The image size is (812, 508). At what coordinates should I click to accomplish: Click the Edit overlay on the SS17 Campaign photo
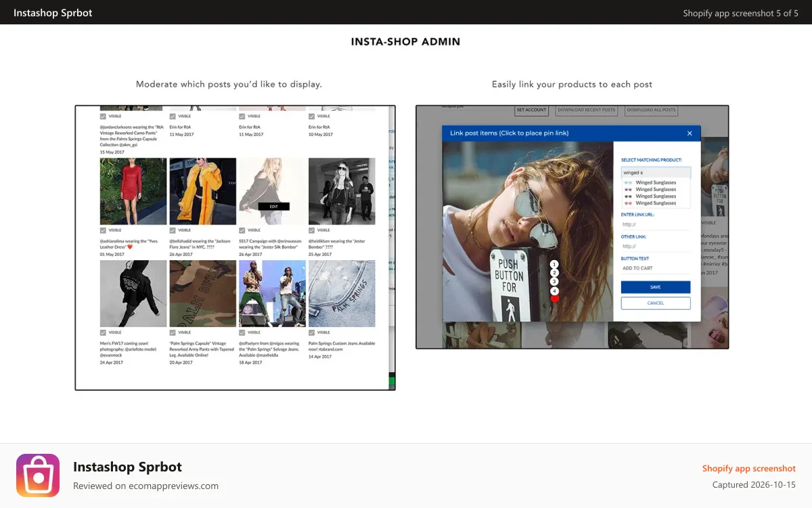coord(273,207)
